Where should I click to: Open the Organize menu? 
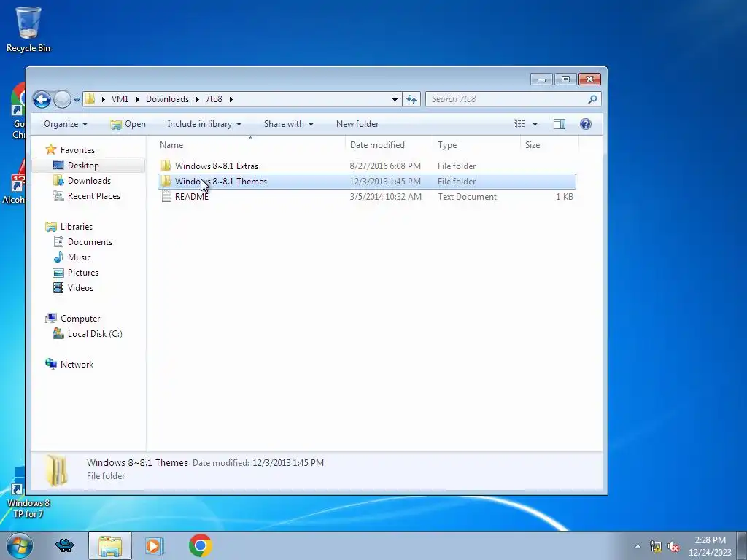[x=66, y=124]
